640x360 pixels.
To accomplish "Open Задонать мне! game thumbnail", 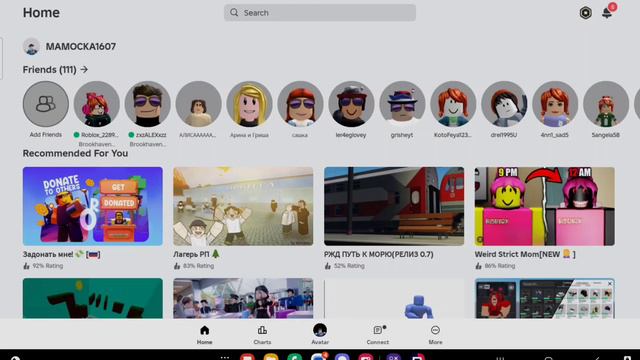I will [x=93, y=206].
